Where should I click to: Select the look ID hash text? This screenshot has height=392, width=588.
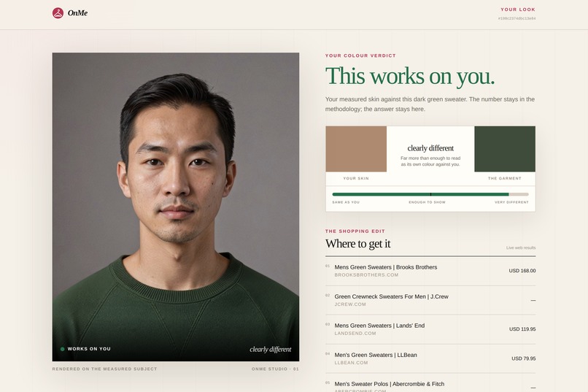(517, 18)
